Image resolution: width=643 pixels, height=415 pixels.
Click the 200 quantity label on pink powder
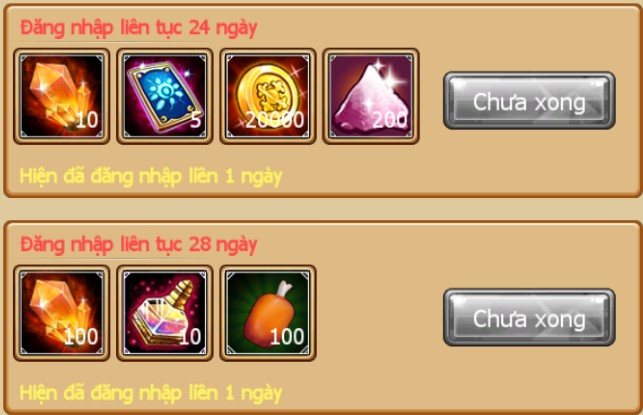(390, 120)
